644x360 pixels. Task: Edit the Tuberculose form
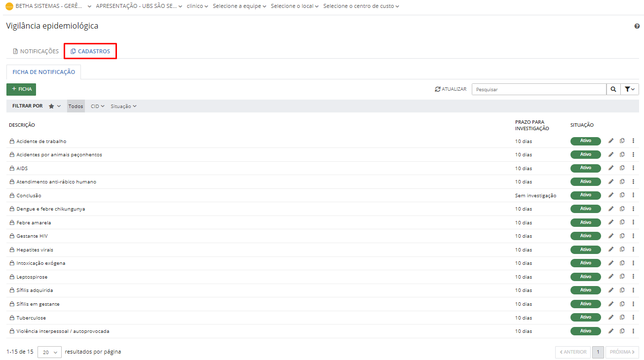(611, 317)
